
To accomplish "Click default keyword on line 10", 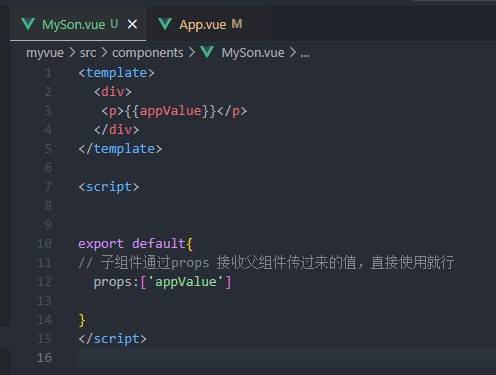I will point(159,244).
